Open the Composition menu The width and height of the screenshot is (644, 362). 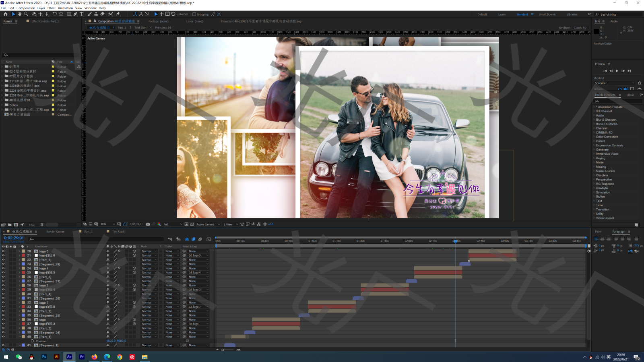point(26,8)
